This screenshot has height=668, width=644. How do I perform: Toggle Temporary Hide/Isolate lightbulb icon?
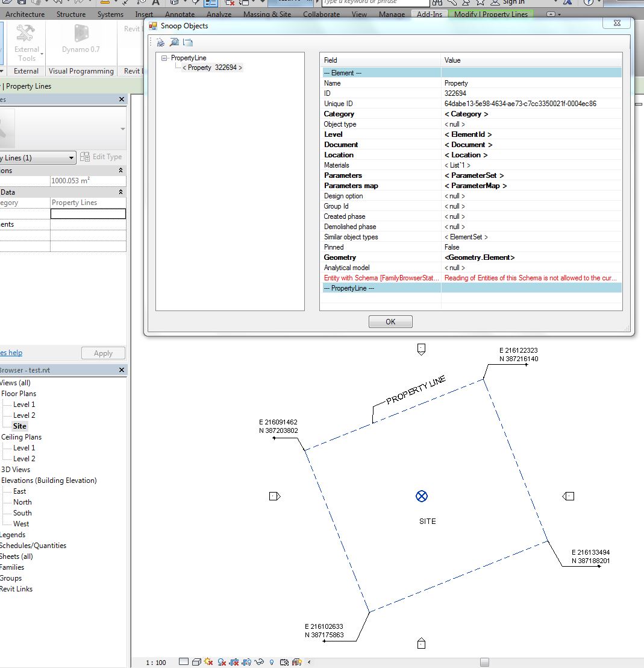coord(272,662)
